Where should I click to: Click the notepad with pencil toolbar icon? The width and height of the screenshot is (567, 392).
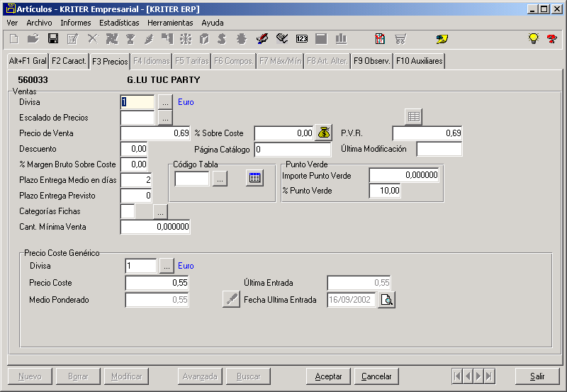(x=73, y=39)
